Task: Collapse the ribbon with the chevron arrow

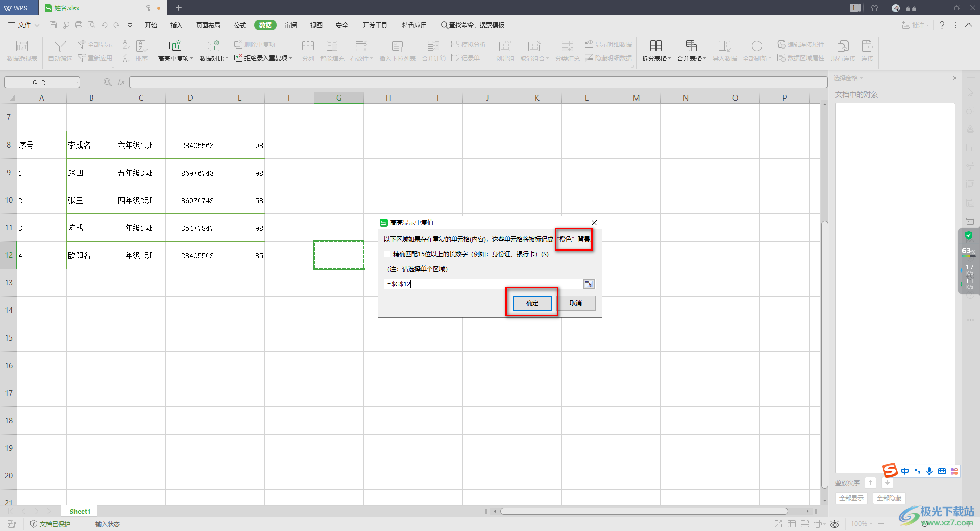Action: [968, 25]
